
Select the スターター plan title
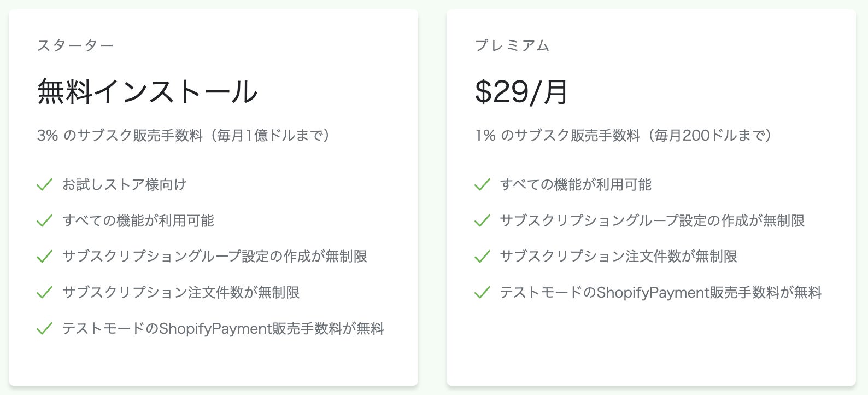[75, 45]
